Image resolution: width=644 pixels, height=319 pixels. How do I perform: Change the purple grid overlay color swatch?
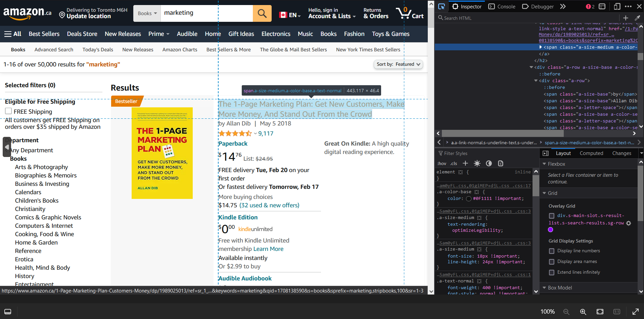[x=550, y=230]
